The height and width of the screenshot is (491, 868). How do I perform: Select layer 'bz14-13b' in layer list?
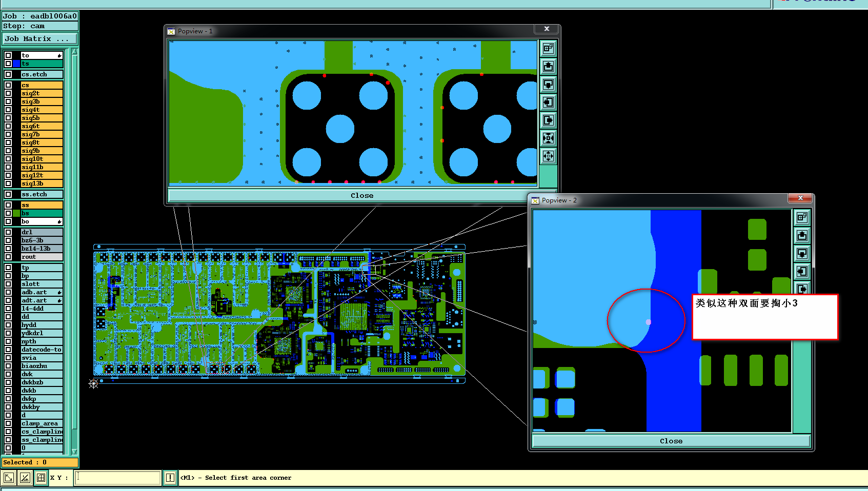(42, 249)
